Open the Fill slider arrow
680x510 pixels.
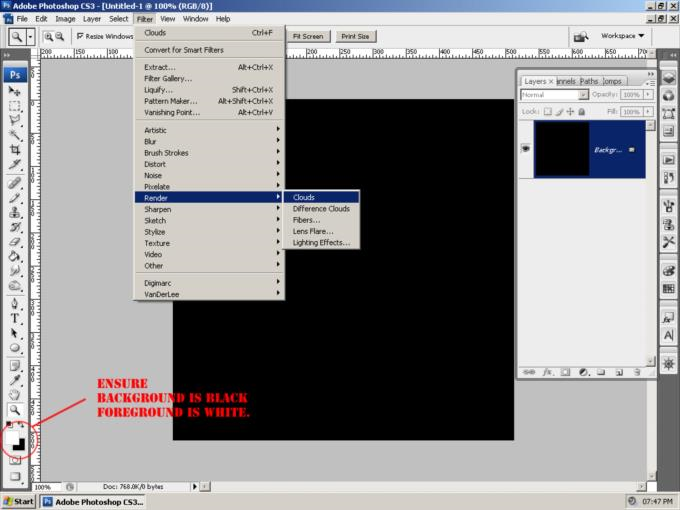coord(649,112)
